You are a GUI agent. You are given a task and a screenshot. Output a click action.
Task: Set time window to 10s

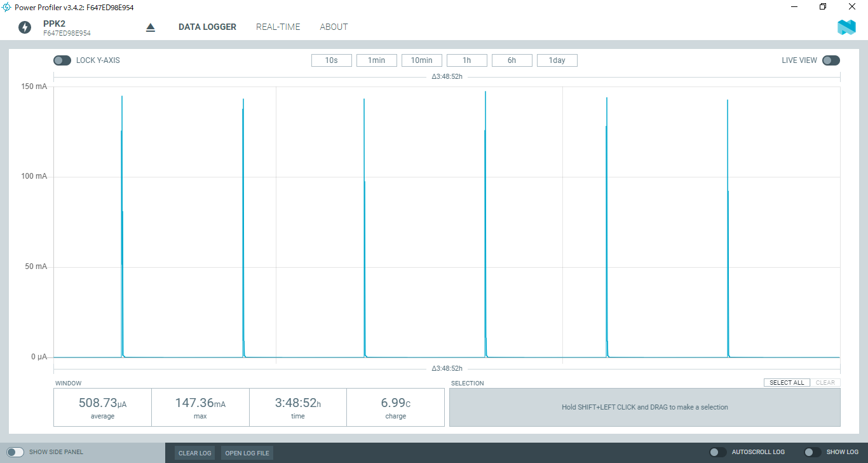tap(331, 60)
